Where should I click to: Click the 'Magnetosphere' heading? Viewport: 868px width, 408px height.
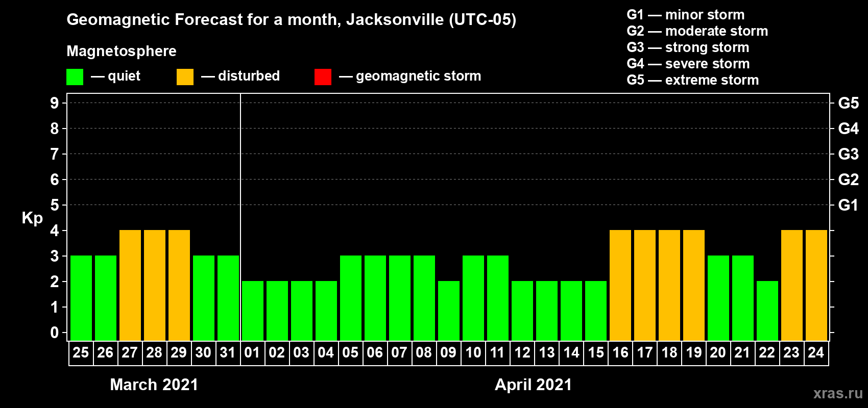122,52
